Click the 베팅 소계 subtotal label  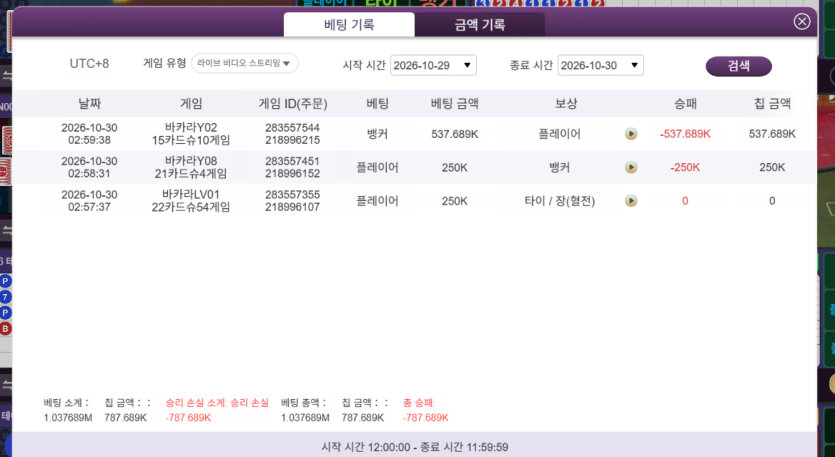point(66,403)
